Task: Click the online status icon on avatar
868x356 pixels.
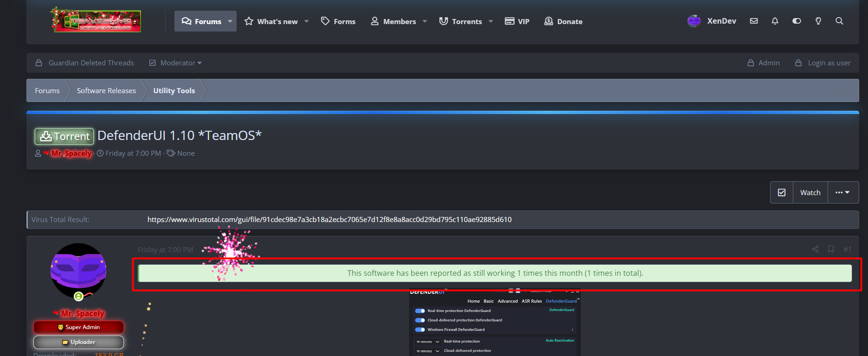Action: click(78, 296)
